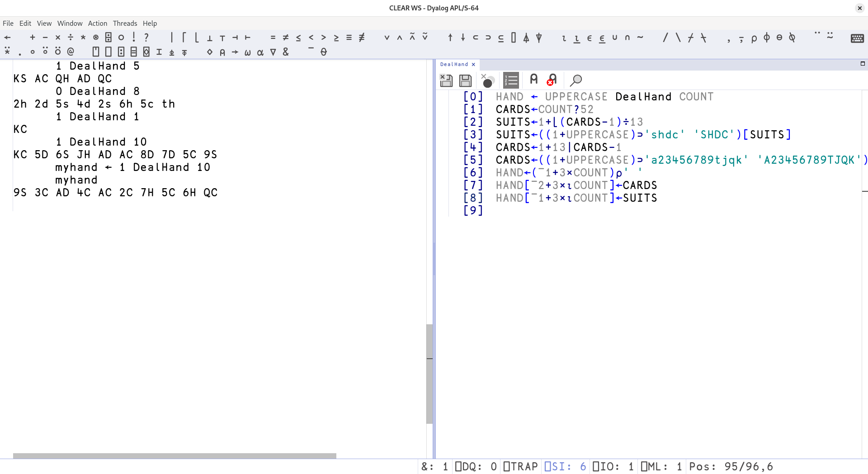
Task: Open the editor search with the magnifier icon
Action: pos(576,81)
